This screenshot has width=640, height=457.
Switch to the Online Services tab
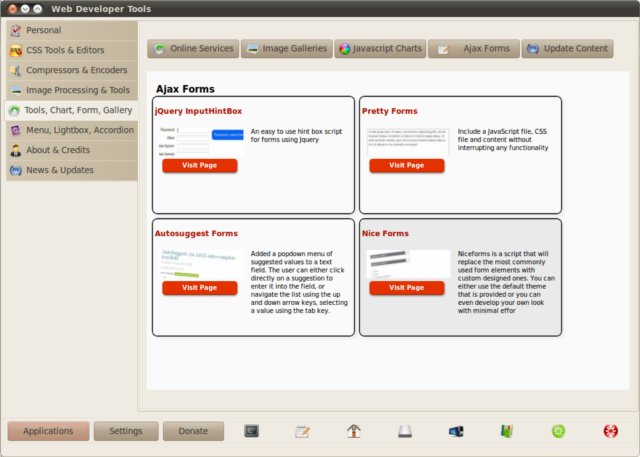pos(193,49)
